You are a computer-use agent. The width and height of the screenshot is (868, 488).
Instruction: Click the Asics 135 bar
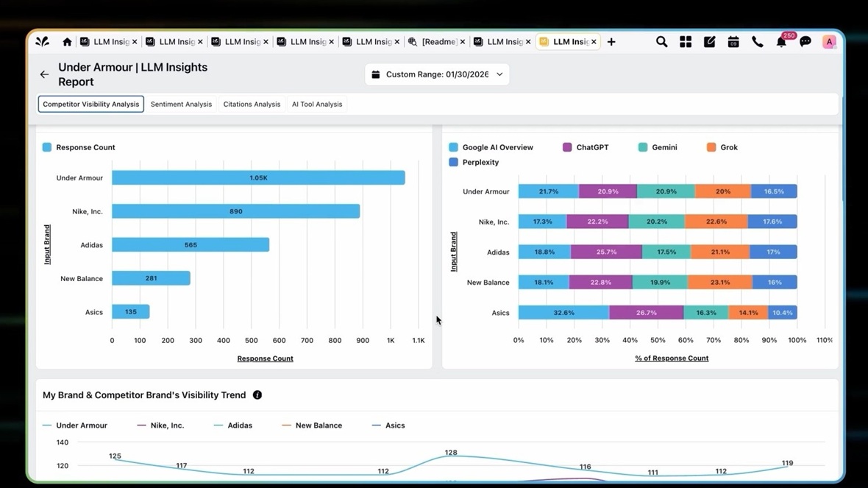(131, 312)
